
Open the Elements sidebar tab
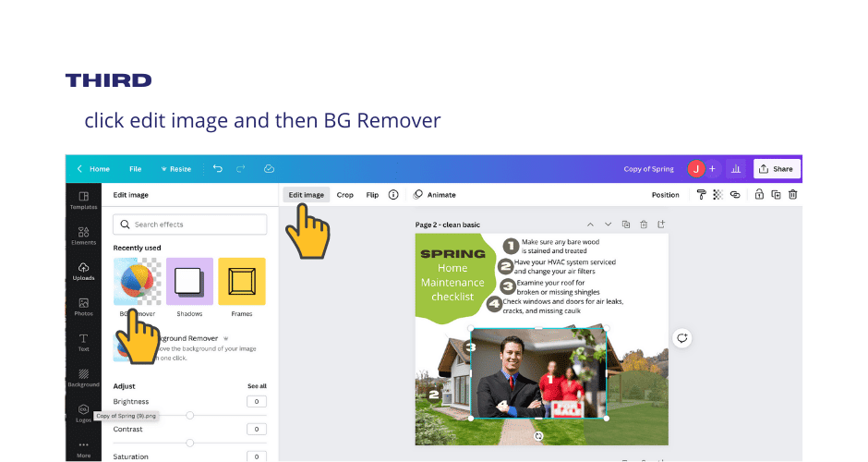[x=84, y=236]
